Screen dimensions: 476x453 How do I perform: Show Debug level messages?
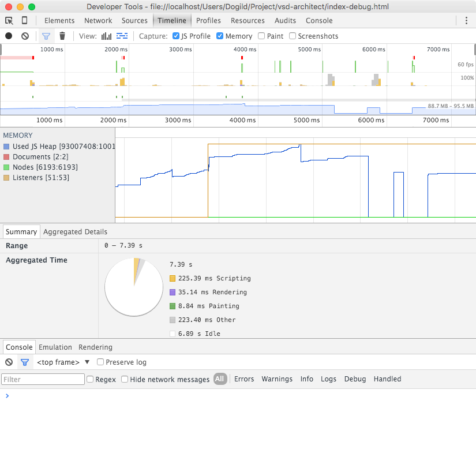click(x=355, y=379)
